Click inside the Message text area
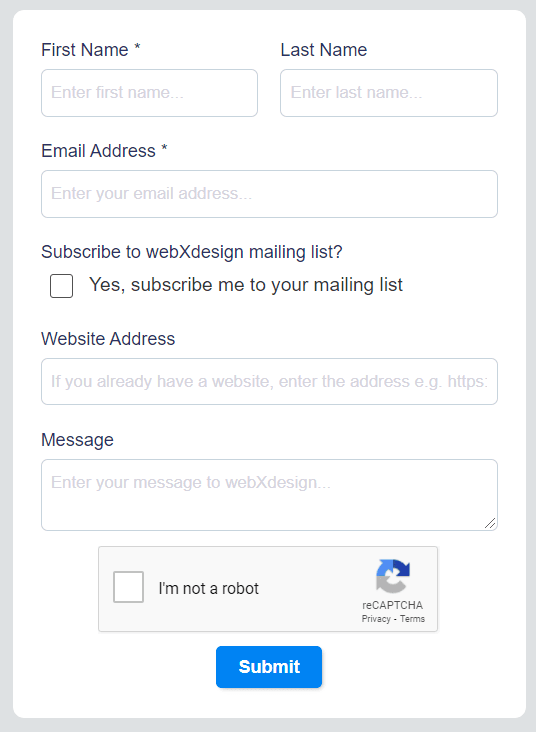Viewport: 536px width, 732px height. (x=269, y=495)
